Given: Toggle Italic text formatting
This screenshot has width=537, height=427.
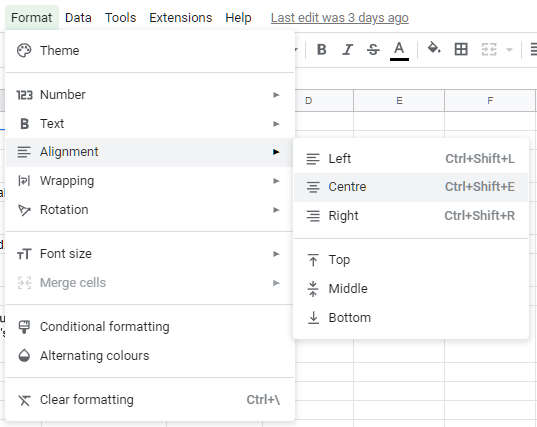Looking at the screenshot, I should pyautogui.click(x=347, y=50).
